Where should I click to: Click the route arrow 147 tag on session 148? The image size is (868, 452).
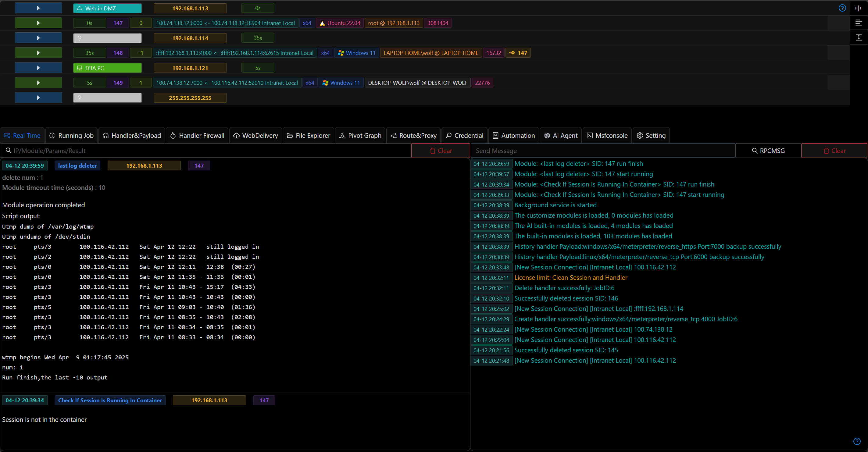tap(518, 53)
